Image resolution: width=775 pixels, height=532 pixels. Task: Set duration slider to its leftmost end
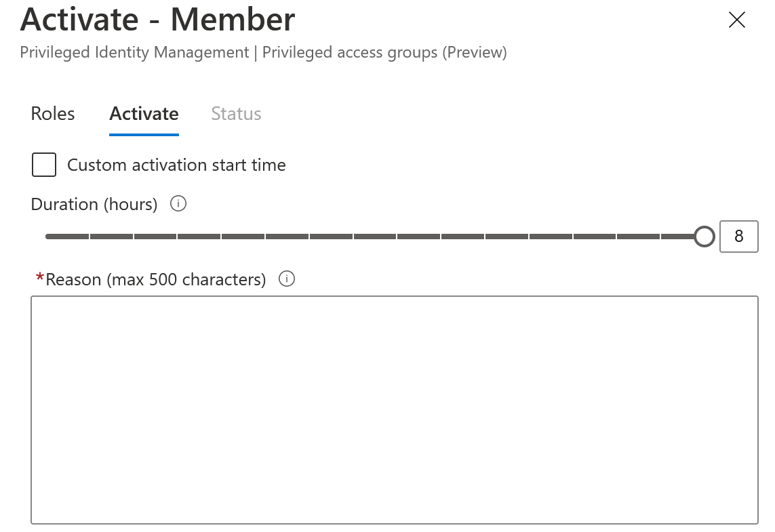pos(47,237)
